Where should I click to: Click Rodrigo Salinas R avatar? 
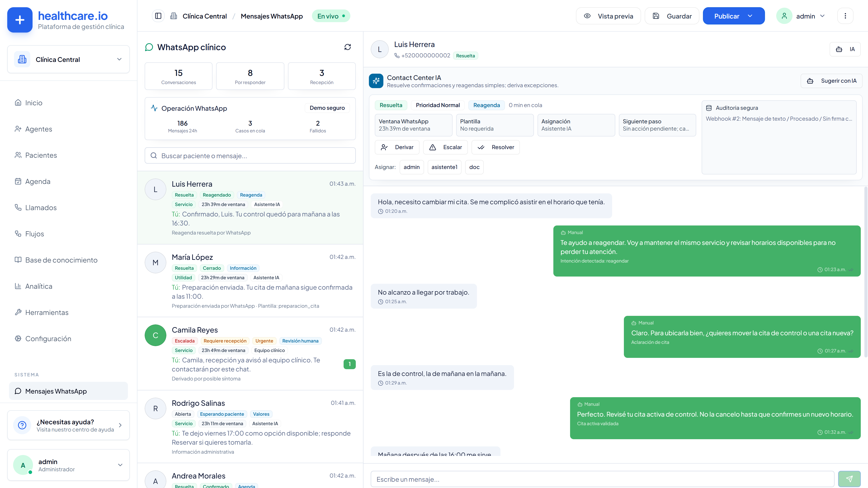pyautogui.click(x=155, y=408)
